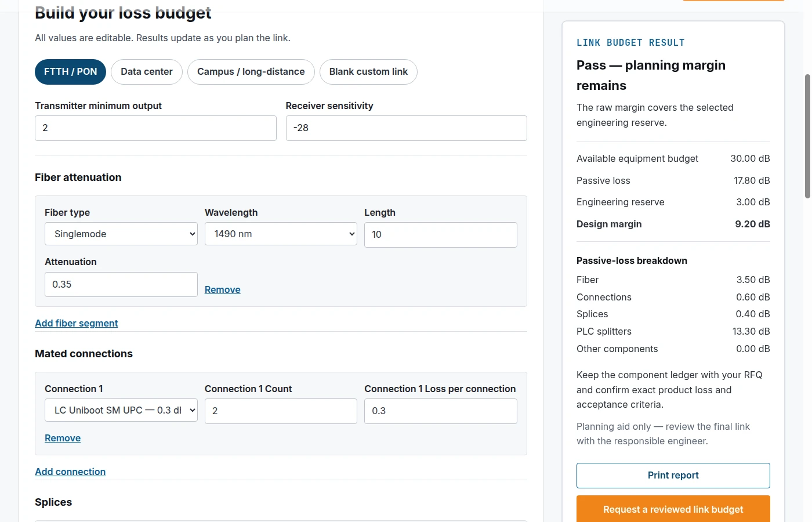Choose the Campus / long-distance preset
This screenshot has width=812, height=522.
point(251,72)
